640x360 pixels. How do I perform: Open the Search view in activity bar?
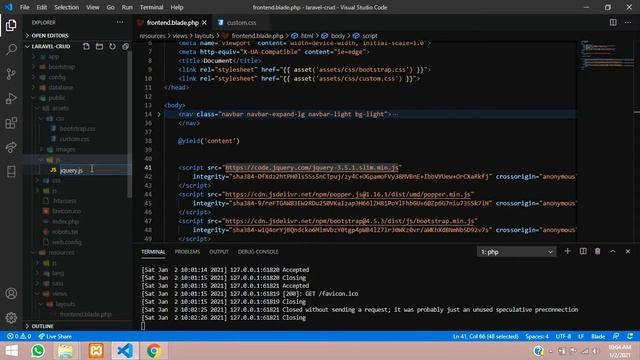(11, 49)
